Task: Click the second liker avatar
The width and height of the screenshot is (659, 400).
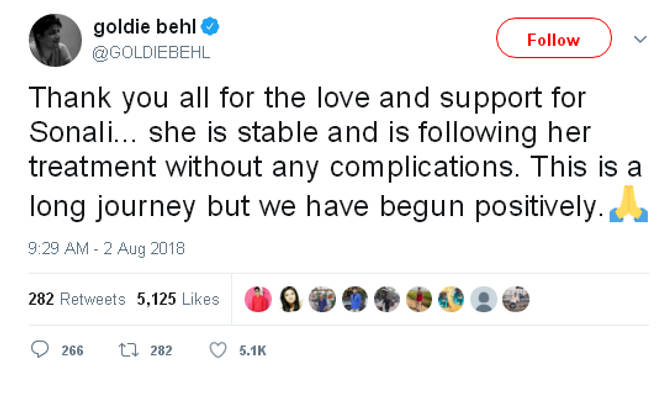Action: click(x=290, y=299)
